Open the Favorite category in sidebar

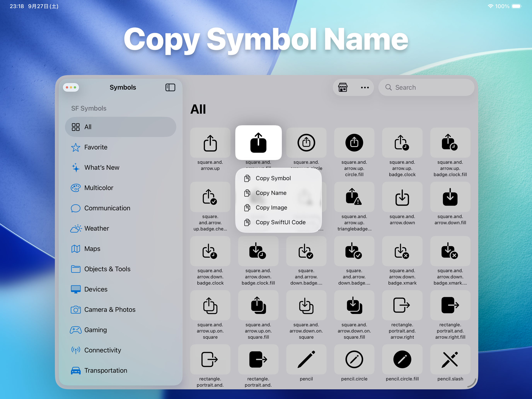coord(96,147)
